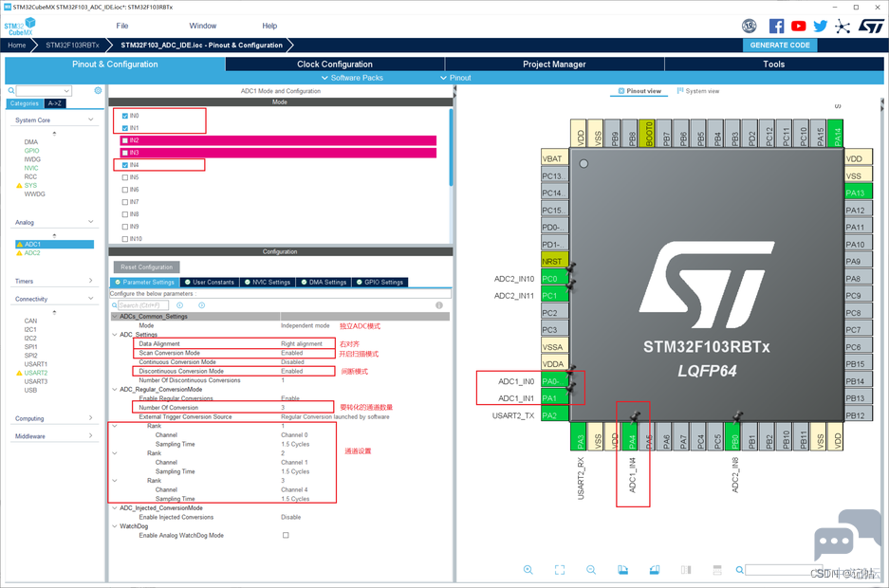Open the File menu
This screenshot has height=588, width=889.
pos(121,26)
